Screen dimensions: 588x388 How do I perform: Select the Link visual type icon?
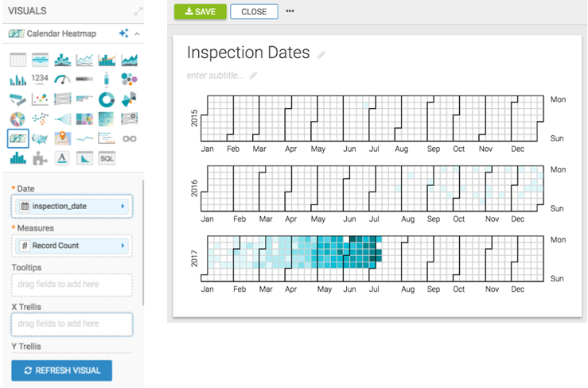pyautogui.click(x=129, y=138)
